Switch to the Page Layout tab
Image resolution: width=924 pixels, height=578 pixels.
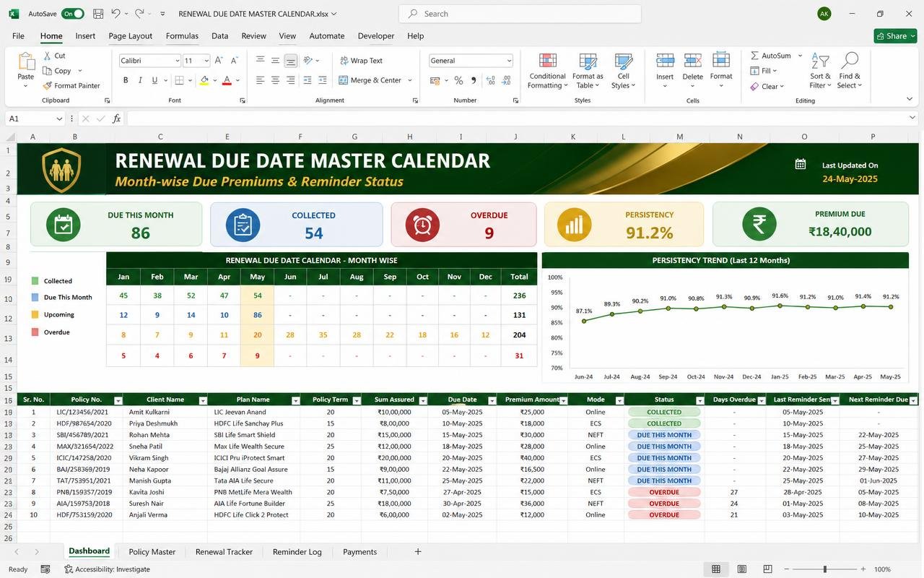[131, 36]
